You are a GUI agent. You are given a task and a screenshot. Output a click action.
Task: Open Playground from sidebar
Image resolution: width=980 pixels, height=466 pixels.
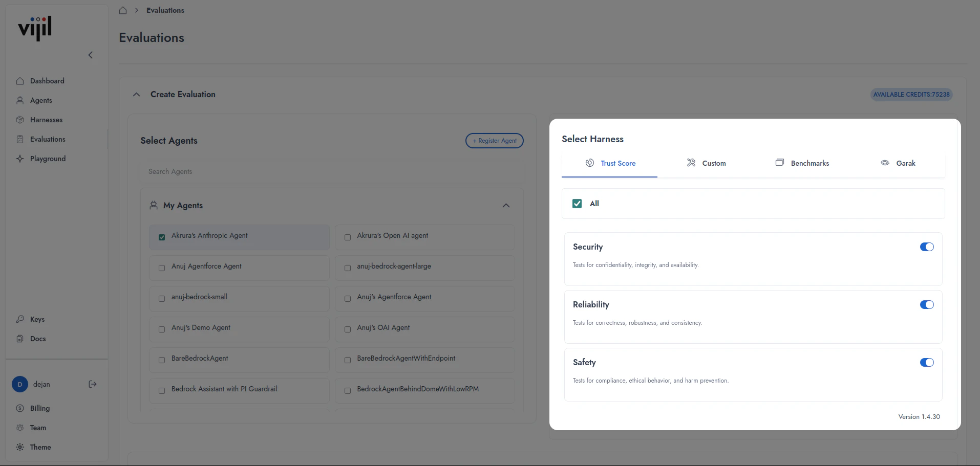(x=48, y=159)
